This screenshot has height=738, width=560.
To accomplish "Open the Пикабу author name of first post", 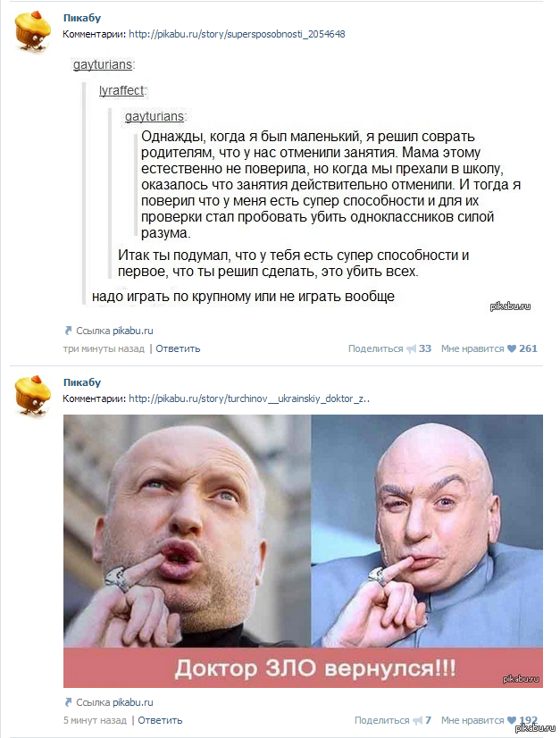I will click(x=82, y=18).
